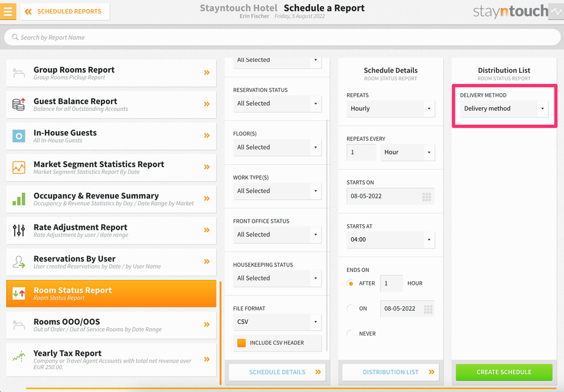Image resolution: width=564 pixels, height=392 pixels.
Task: Expand Housekeeping Status dropdown
Action: tap(277, 279)
